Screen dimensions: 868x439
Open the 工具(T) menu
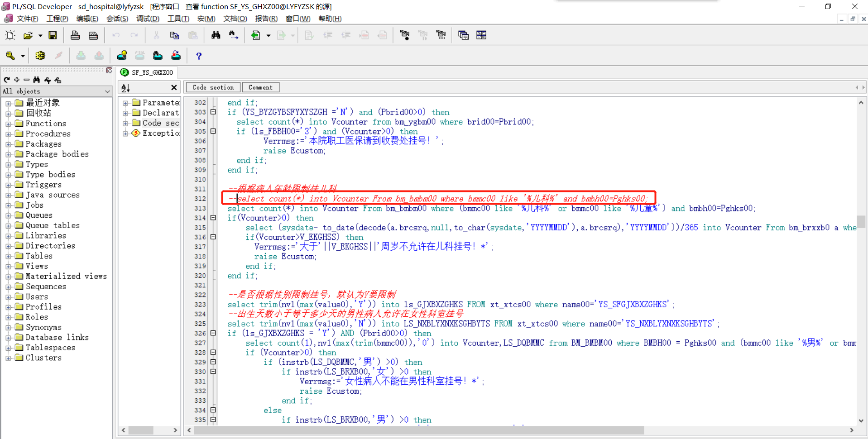[x=178, y=19]
